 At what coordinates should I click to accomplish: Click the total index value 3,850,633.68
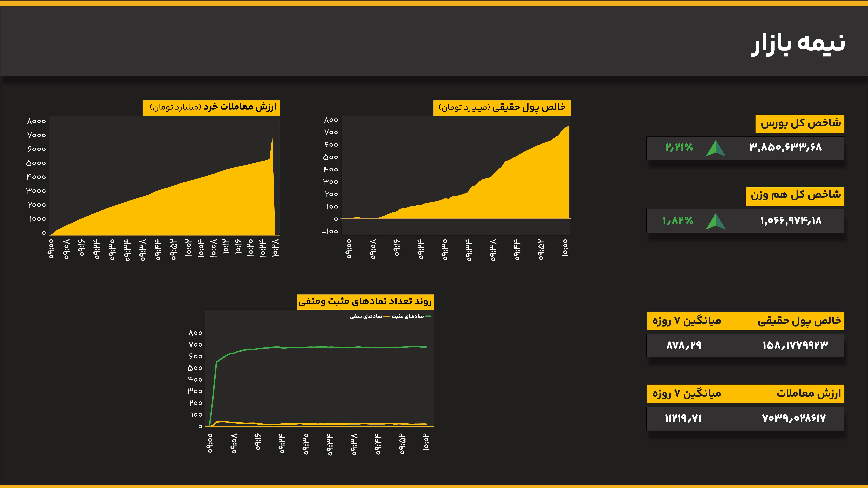[785, 147]
